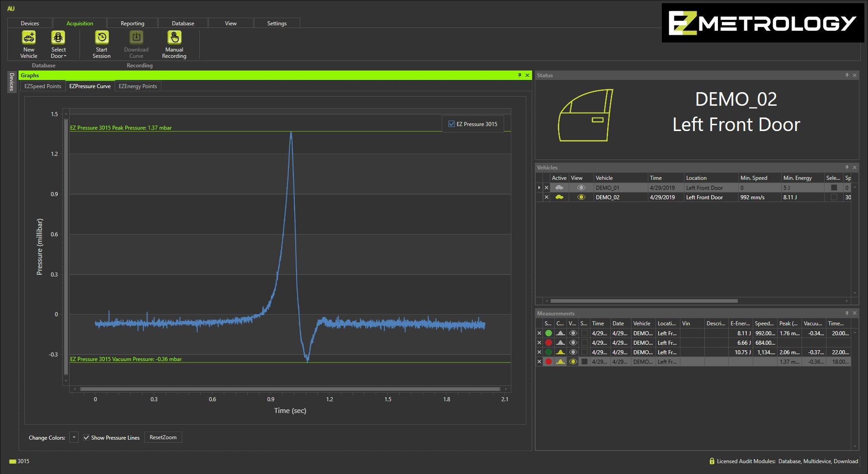Screen dimensions: 868x474
Task: Click the license lock icon in status bar
Action: (x=712, y=461)
